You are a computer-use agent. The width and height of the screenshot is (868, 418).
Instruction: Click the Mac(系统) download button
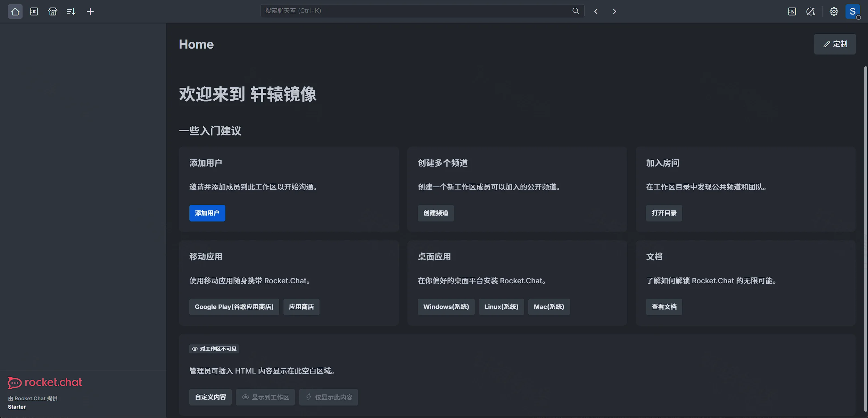549,307
